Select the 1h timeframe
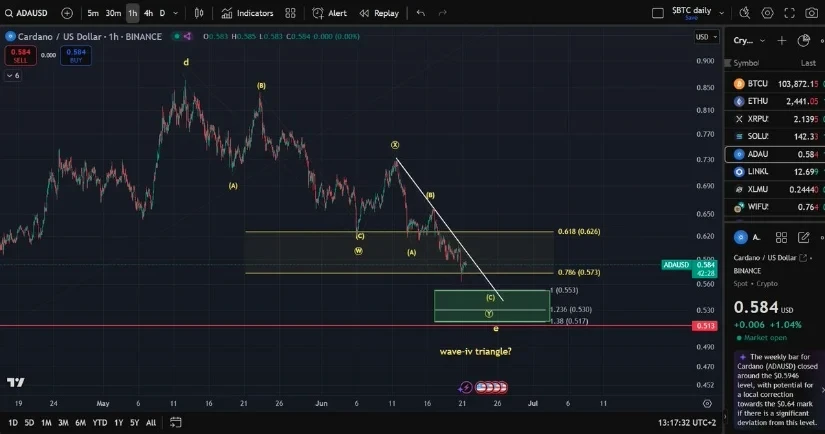Screen dimensions: 825x434 pos(133,13)
